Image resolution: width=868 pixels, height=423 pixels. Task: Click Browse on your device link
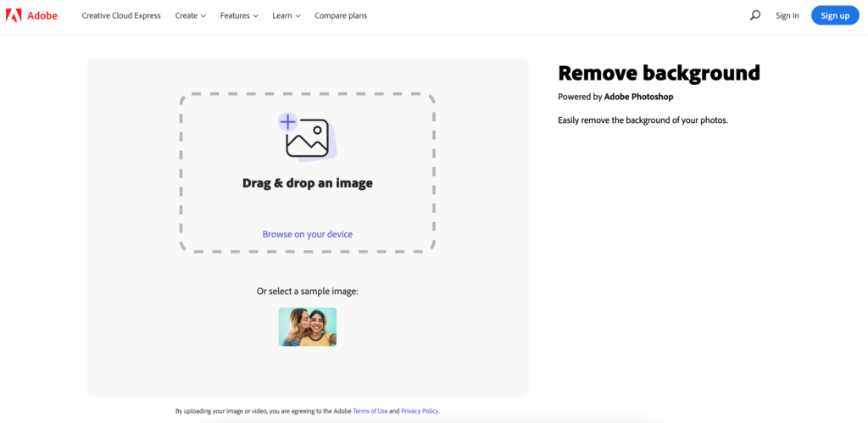click(x=307, y=234)
